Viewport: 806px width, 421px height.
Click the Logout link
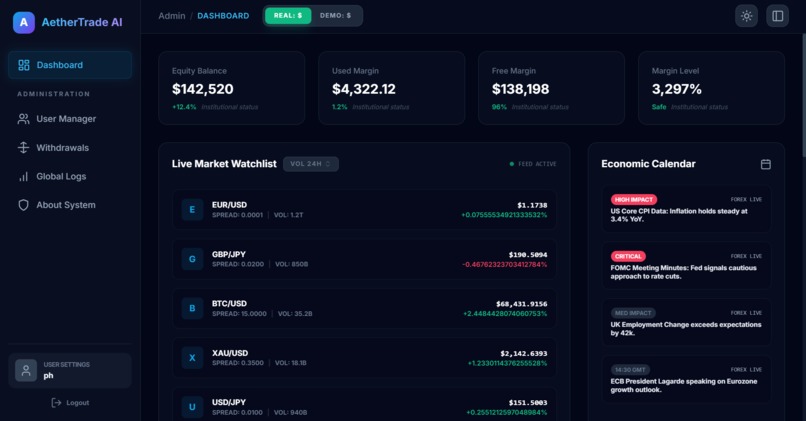point(70,402)
